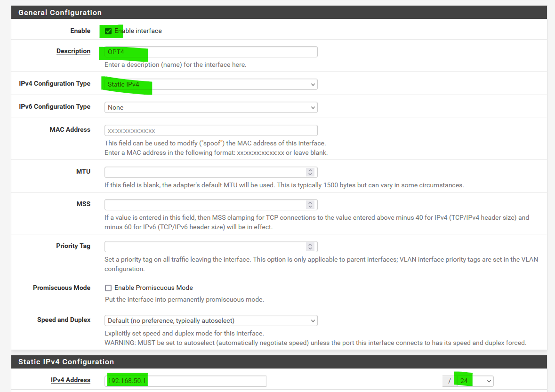Click the MAC Address input field
This screenshot has width=555, height=392.
(x=211, y=130)
